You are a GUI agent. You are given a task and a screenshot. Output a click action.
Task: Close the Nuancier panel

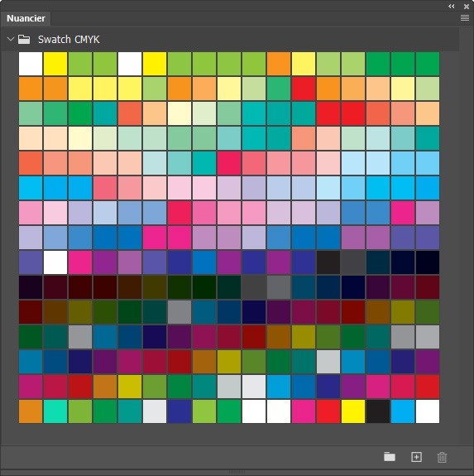(x=467, y=7)
